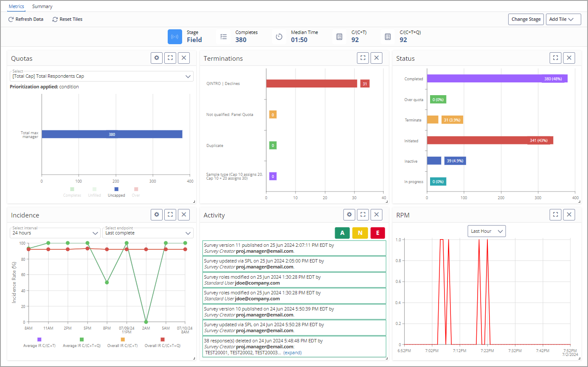Expand the Terminations tile to fullscreen

click(x=363, y=58)
